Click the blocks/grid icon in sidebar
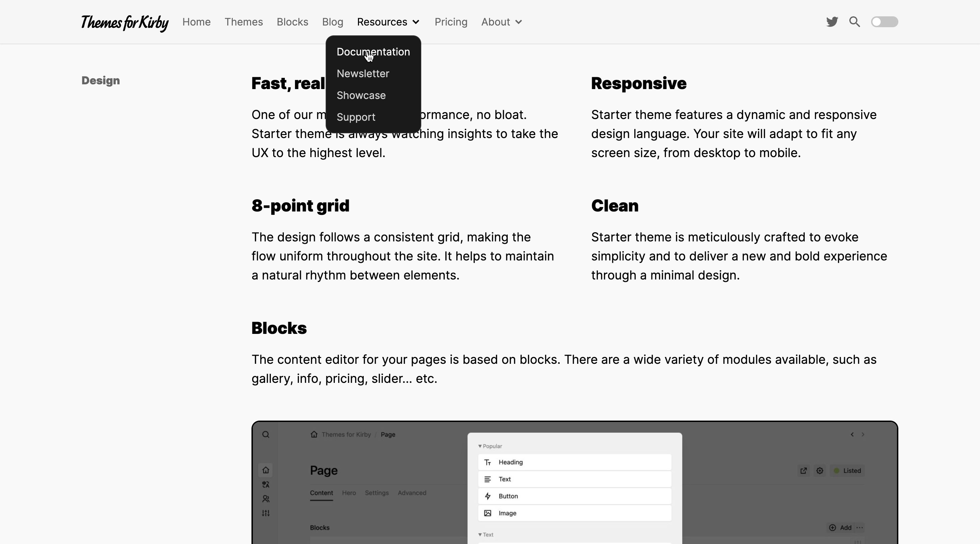 pyautogui.click(x=266, y=513)
